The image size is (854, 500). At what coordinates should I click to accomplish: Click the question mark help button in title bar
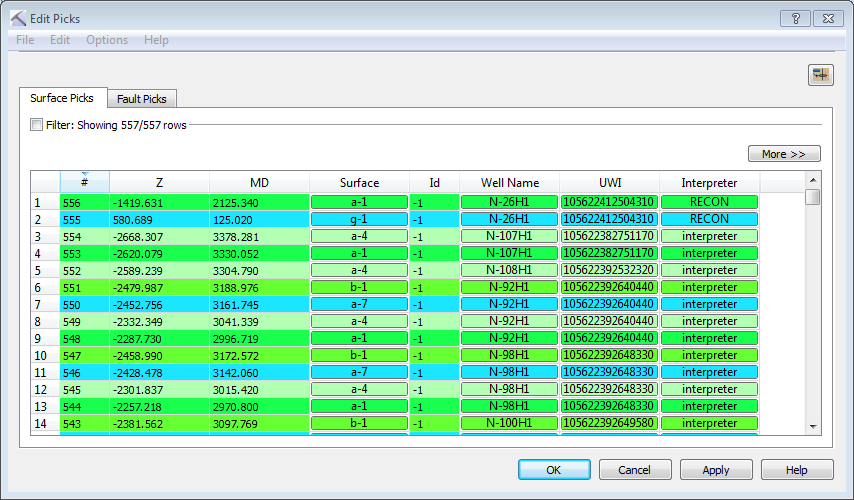click(794, 18)
